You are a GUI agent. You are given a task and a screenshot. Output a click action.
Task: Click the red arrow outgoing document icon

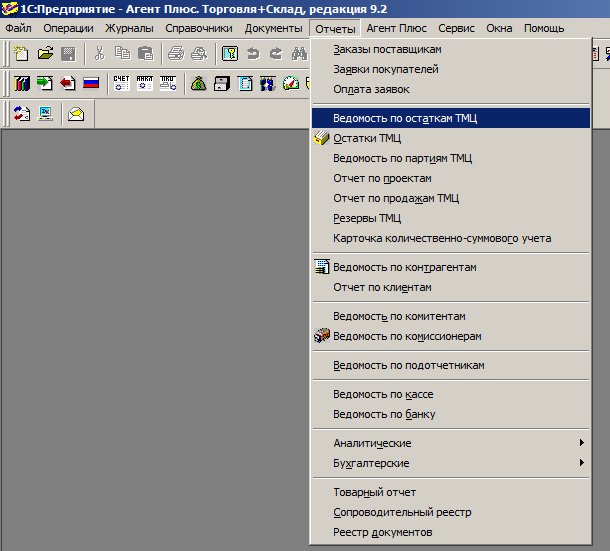coord(68,83)
